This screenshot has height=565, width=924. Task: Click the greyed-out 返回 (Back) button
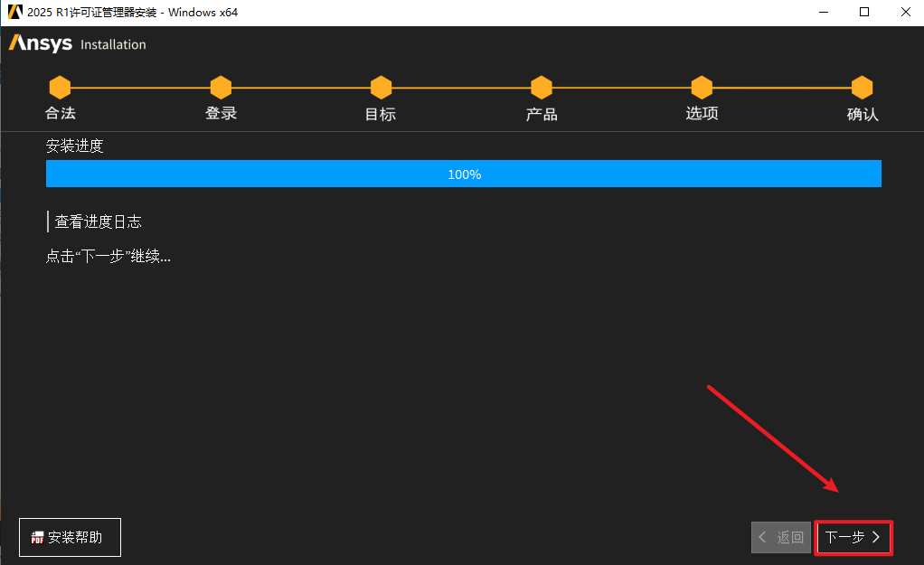point(781,537)
